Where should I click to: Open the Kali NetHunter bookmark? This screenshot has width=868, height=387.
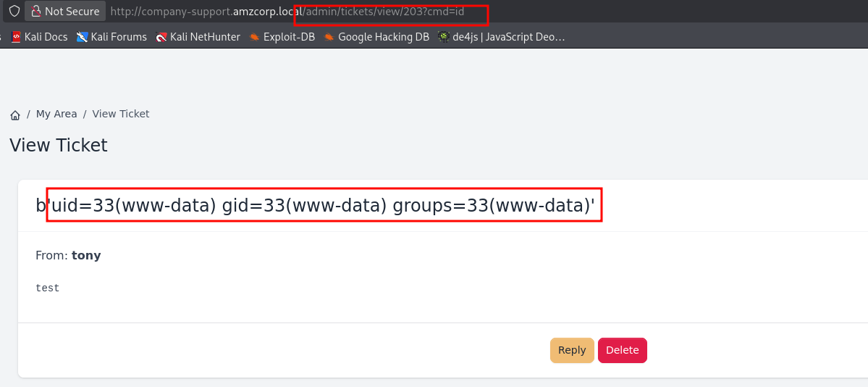198,37
